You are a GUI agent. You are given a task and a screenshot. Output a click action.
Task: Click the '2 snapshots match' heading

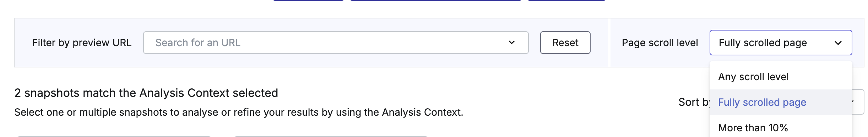coord(146,93)
